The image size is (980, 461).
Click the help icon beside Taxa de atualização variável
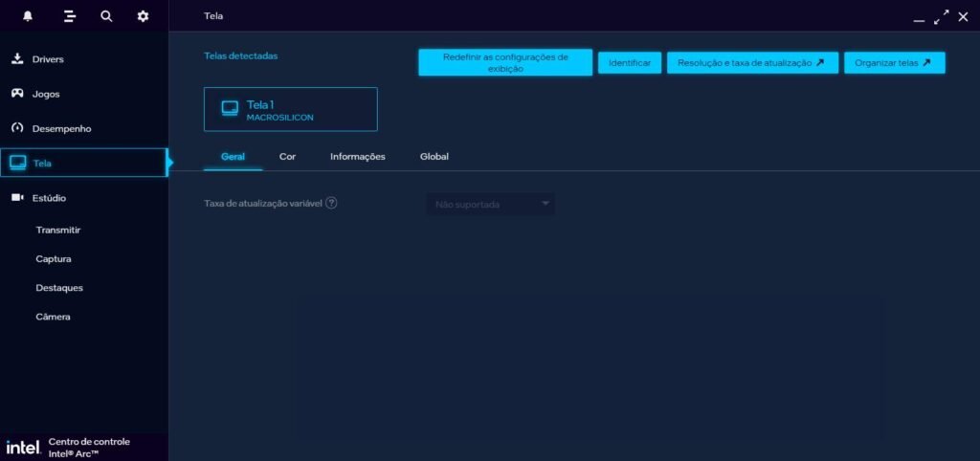[331, 204]
